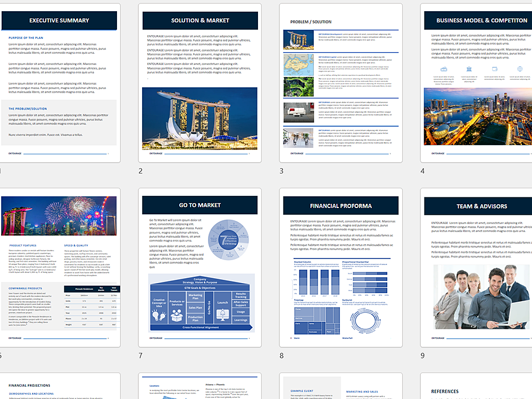Click page number label 2

[x=140, y=171]
